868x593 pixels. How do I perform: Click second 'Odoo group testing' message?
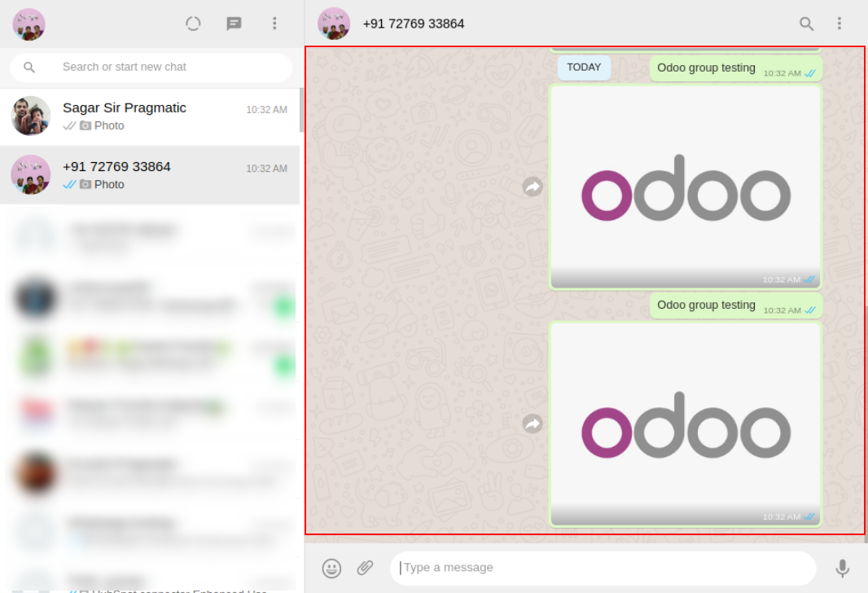point(736,305)
